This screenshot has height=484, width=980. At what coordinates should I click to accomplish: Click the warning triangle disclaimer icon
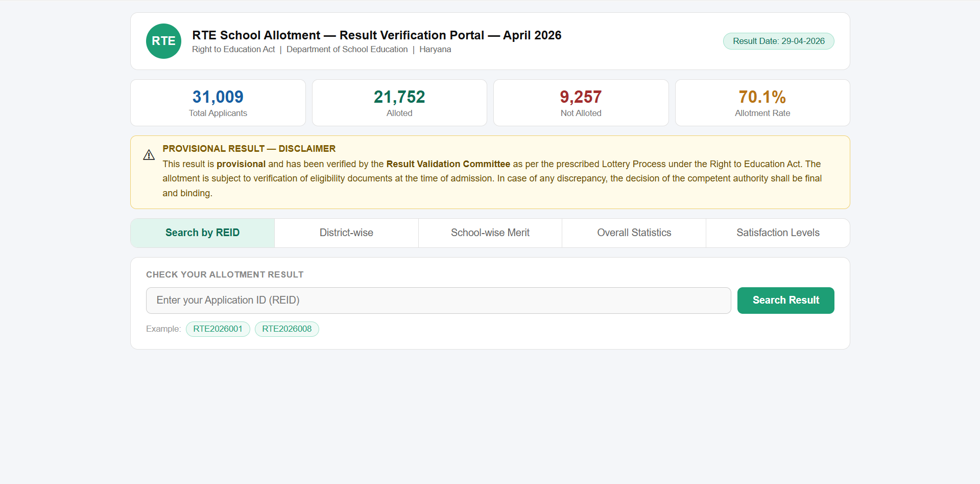(149, 155)
